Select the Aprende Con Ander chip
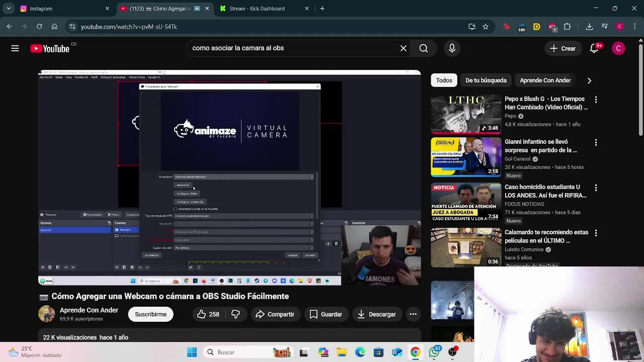This screenshot has height=362, width=644. click(545, 80)
